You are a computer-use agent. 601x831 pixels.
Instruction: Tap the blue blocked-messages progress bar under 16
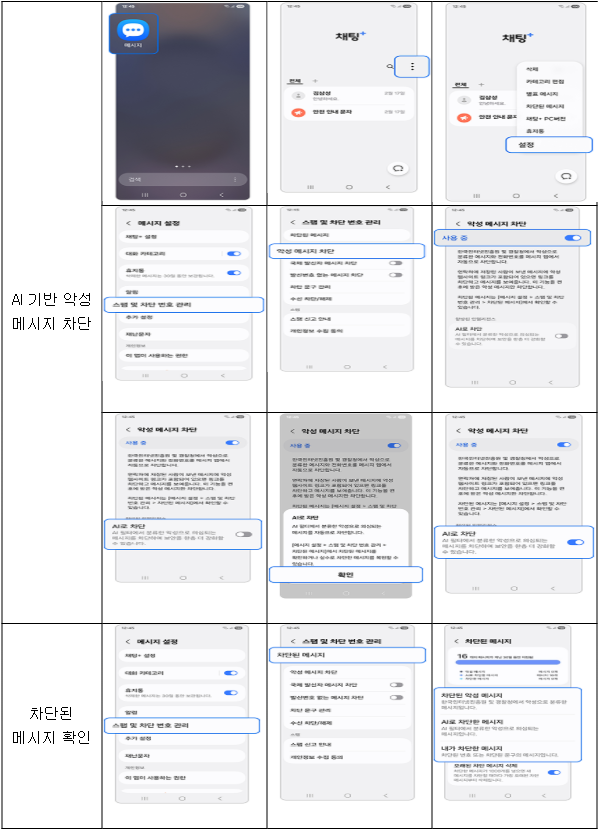(x=508, y=662)
